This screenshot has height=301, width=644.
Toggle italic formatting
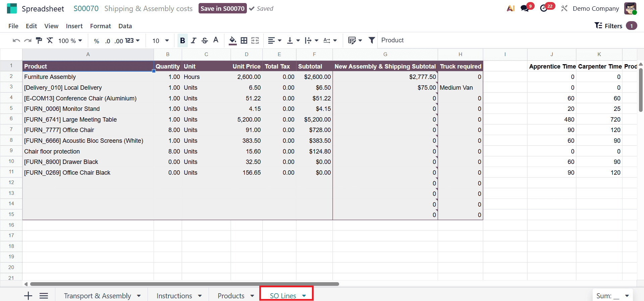194,41
